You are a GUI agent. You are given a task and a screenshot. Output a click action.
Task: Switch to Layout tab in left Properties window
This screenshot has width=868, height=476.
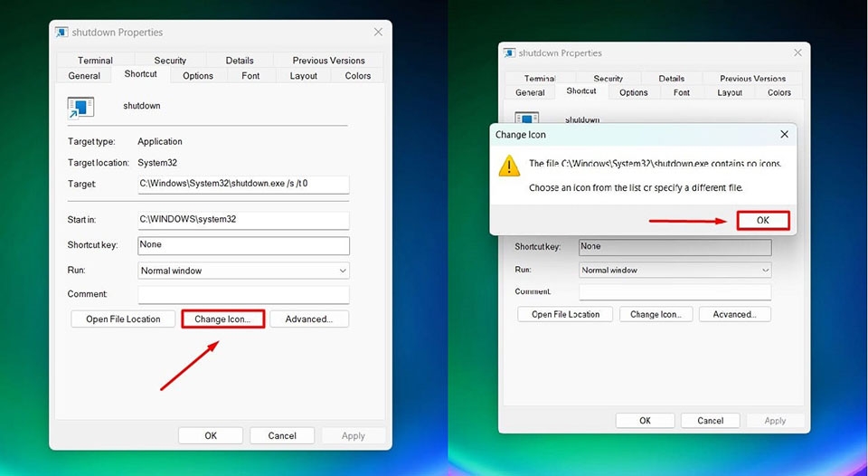pos(304,76)
